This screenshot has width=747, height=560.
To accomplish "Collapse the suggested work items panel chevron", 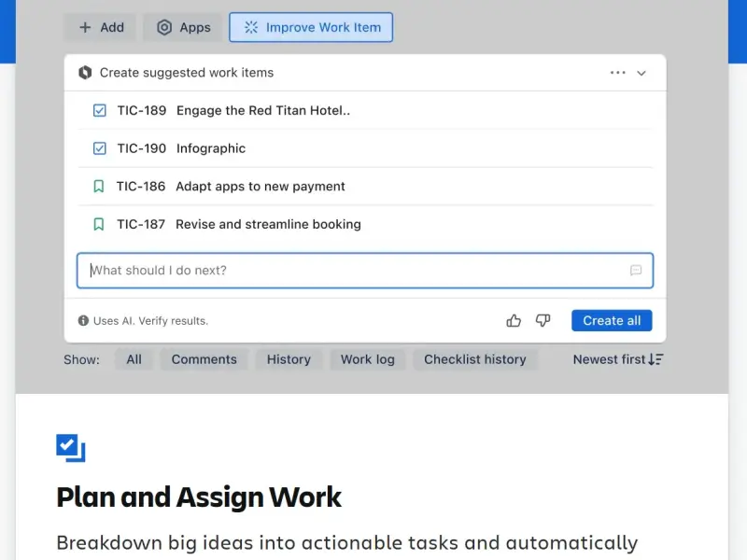I will click(x=641, y=73).
